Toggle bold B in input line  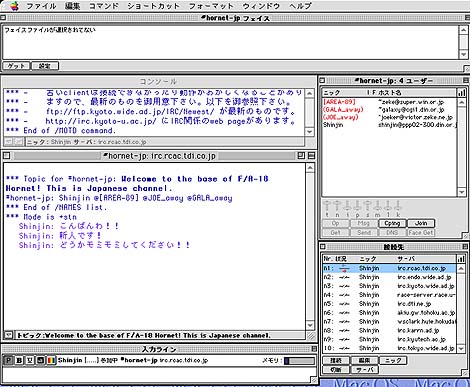coord(19,360)
